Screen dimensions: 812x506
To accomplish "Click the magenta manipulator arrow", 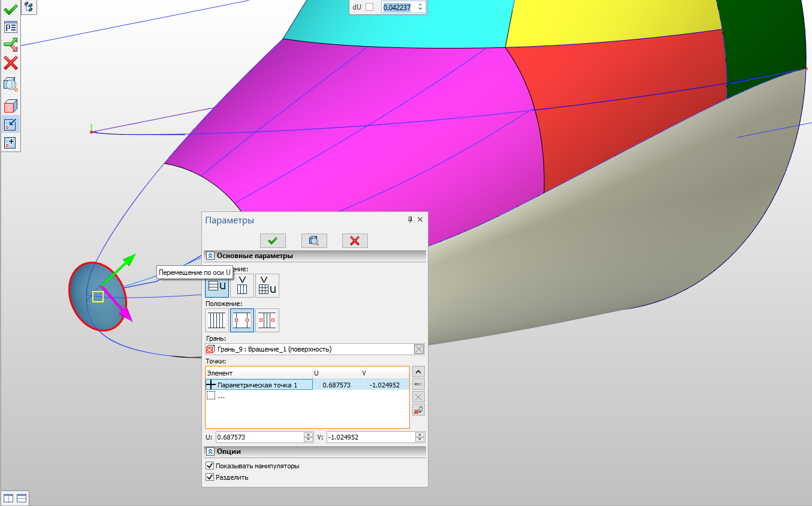I will (x=117, y=304).
